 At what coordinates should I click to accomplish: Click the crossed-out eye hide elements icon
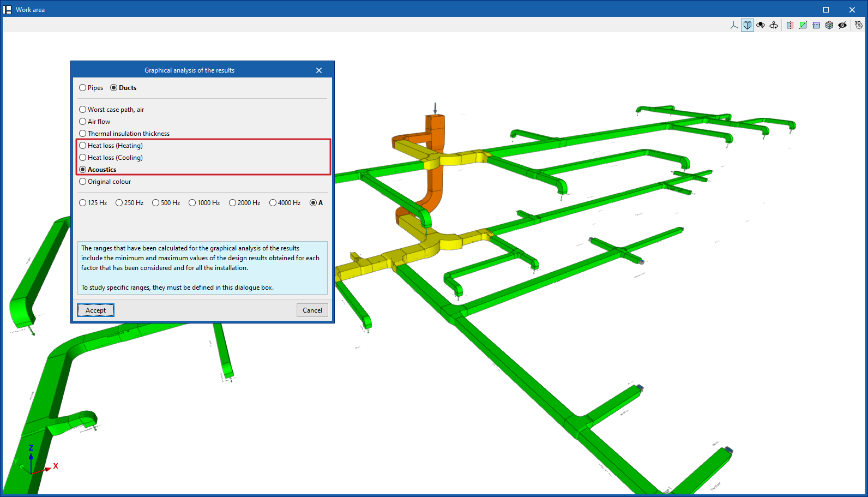(x=842, y=25)
